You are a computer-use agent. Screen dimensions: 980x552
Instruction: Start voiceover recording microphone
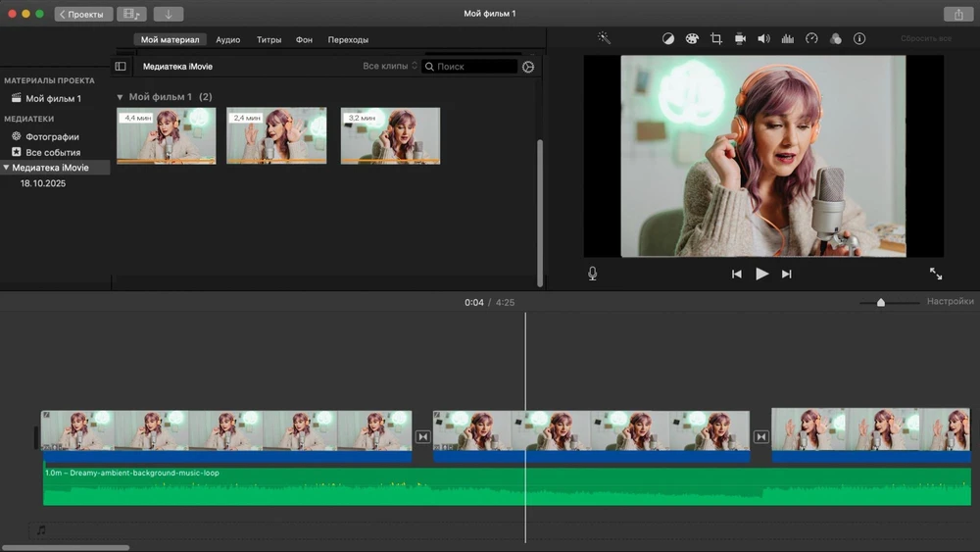coord(593,274)
